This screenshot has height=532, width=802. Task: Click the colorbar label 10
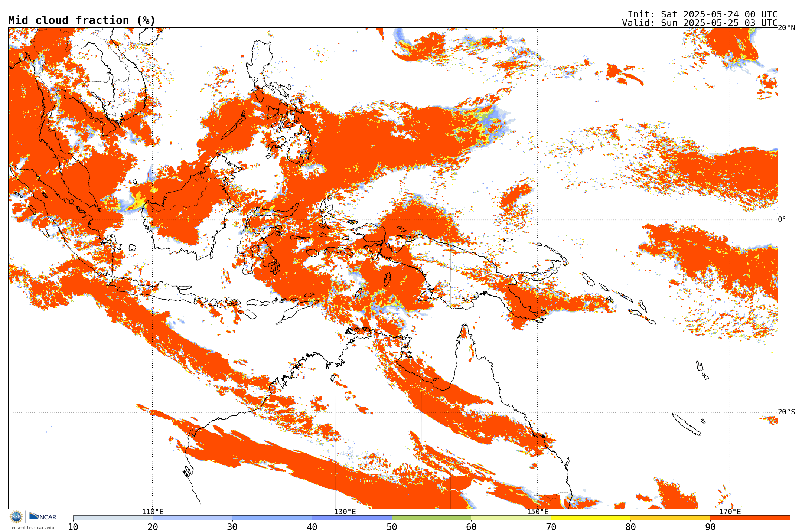[x=73, y=527]
